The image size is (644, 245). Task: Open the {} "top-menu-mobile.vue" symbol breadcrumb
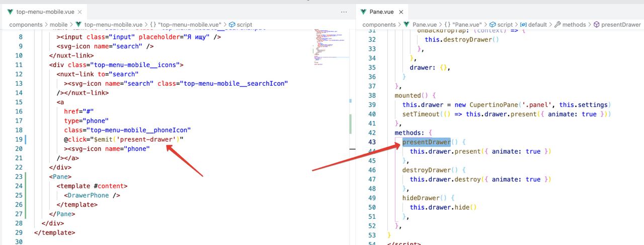(x=186, y=24)
